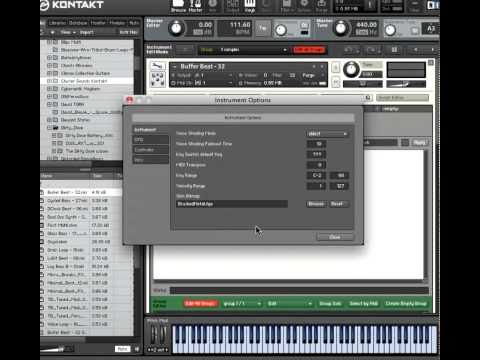480x360 pixels.
Task: Open the Voice Stealing Mode dropdown
Action: tap(328, 134)
